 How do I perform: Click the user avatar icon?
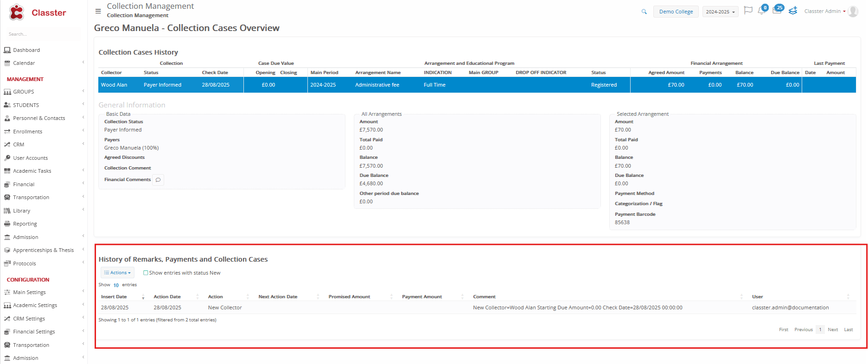(853, 12)
